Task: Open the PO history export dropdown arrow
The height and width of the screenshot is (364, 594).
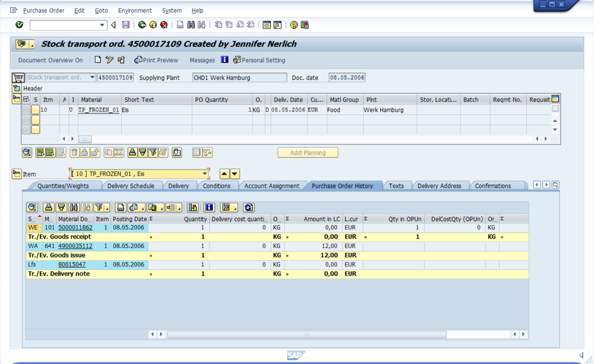Action: [x=162, y=208]
